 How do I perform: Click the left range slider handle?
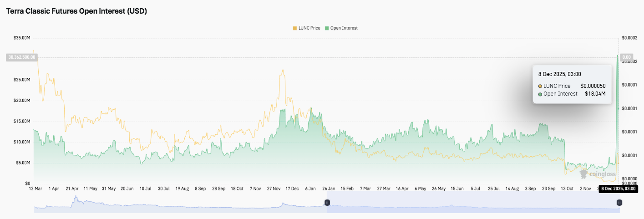click(327, 202)
